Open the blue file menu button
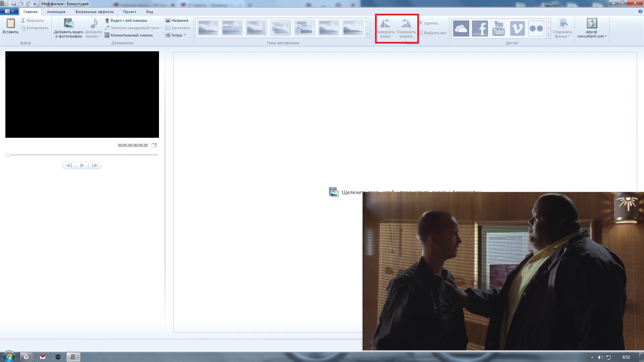The image size is (644, 362). pyautogui.click(x=9, y=11)
